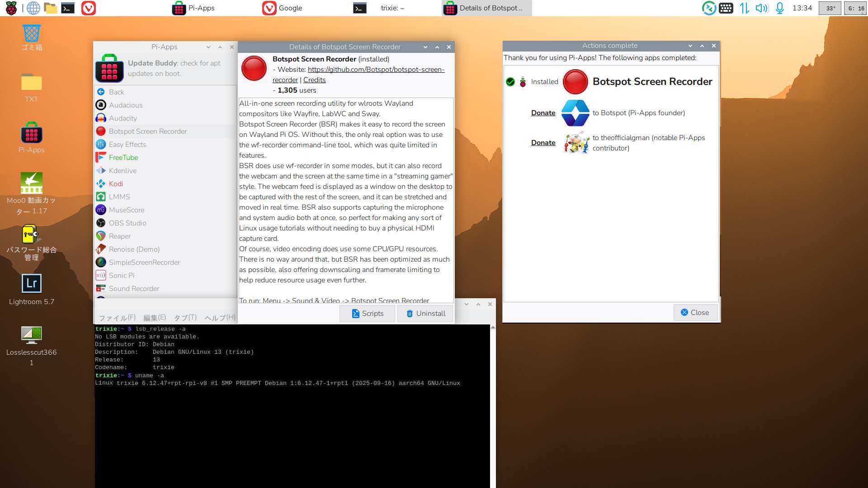
Task: Open the Botspot GitHub website link
Action: click(376, 70)
